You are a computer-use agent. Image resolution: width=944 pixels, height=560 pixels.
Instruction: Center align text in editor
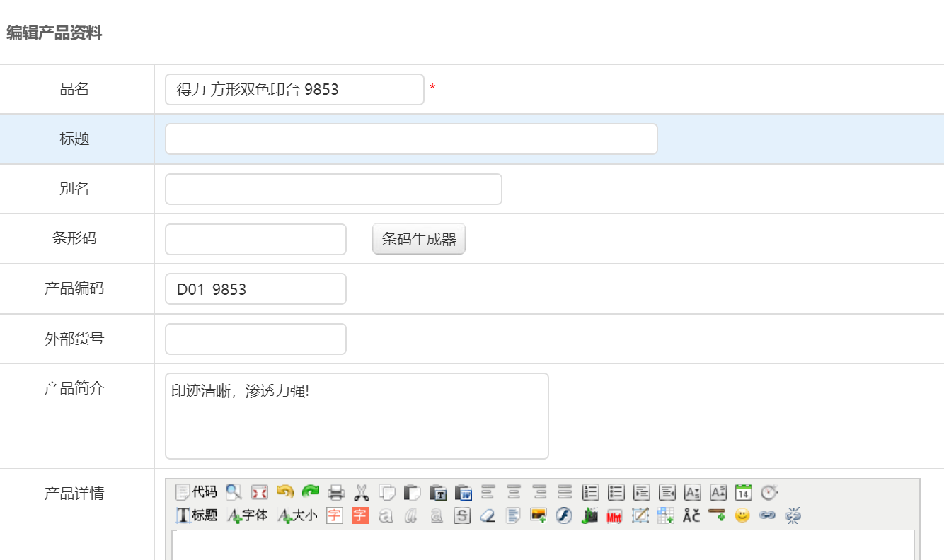pos(514,492)
